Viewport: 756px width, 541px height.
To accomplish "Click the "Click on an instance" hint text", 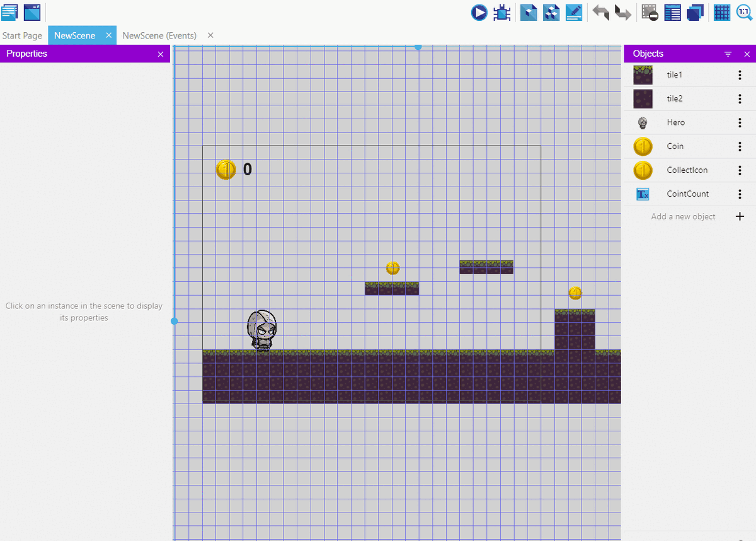I will 84,312.
